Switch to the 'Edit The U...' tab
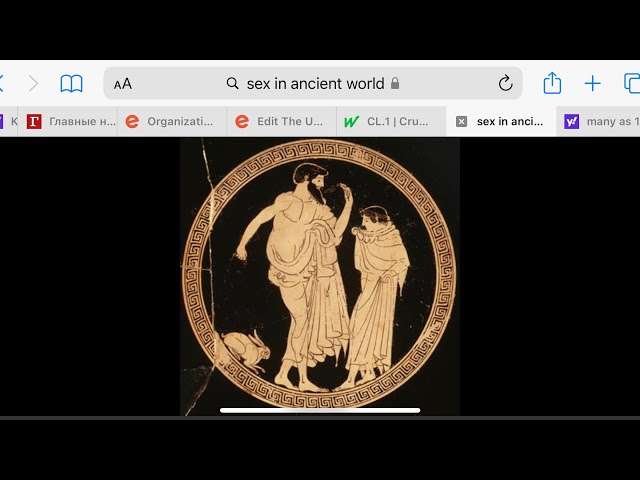 click(x=282, y=121)
